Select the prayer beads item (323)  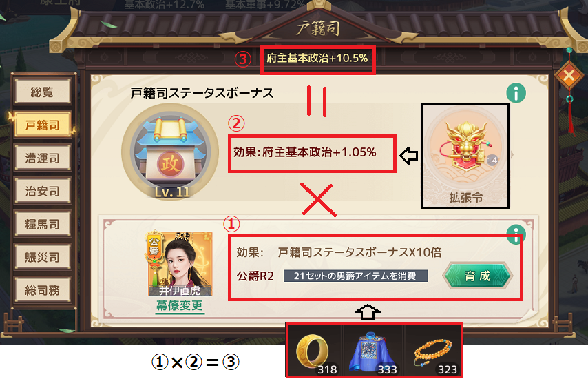click(x=432, y=351)
